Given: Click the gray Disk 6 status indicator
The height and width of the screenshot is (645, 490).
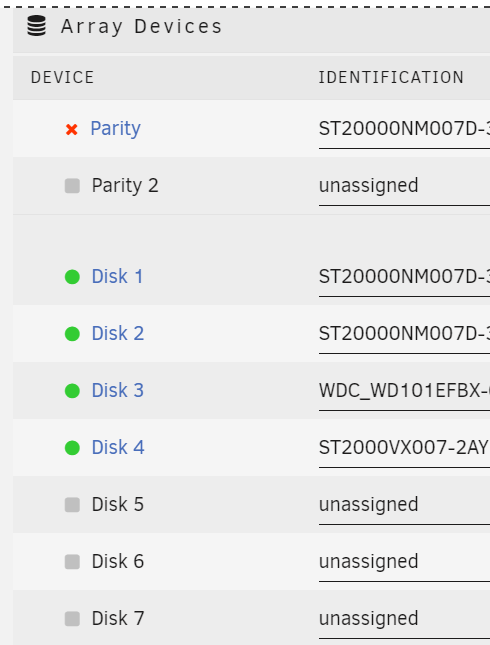Looking at the screenshot, I should pos(72,561).
